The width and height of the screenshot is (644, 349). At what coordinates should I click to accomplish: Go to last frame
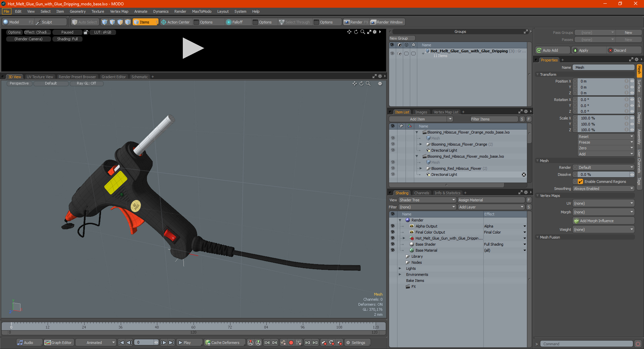(x=171, y=343)
